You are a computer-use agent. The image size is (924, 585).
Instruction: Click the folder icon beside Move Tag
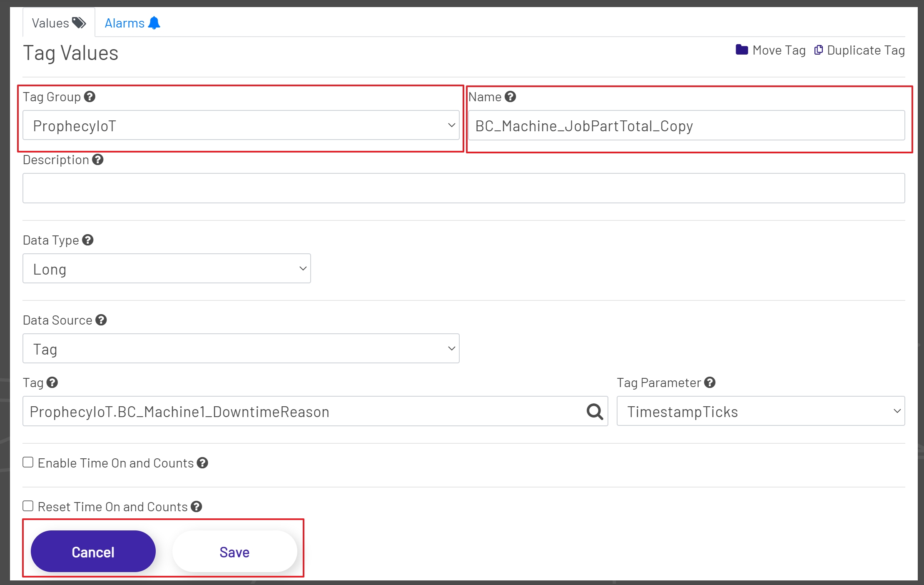point(742,49)
